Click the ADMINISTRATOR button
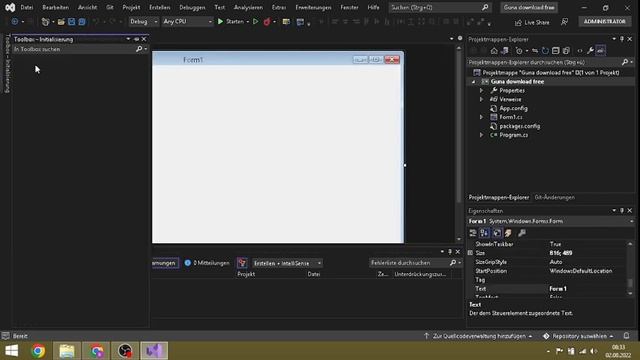The height and width of the screenshot is (360, 640). 604,22
